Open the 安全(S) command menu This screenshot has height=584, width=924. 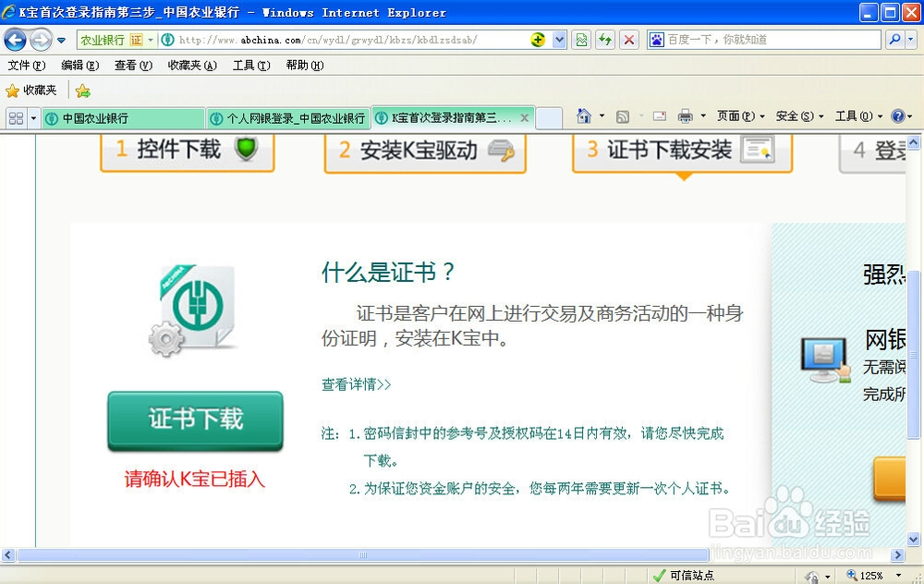[x=799, y=116]
